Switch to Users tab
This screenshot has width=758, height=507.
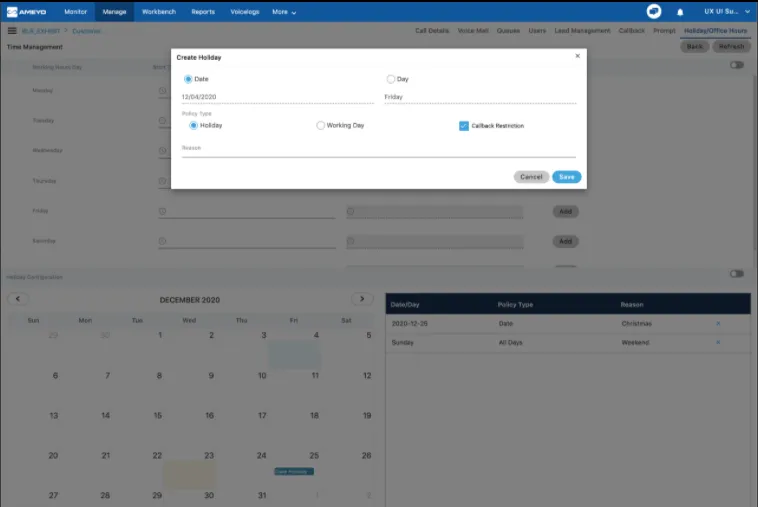click(537, 30)
